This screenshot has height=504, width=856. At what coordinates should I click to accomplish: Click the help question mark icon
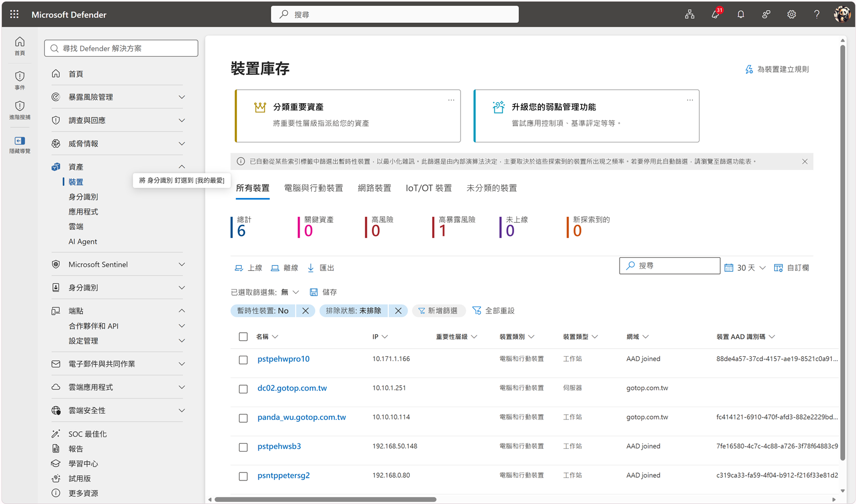tap(816, 14)
